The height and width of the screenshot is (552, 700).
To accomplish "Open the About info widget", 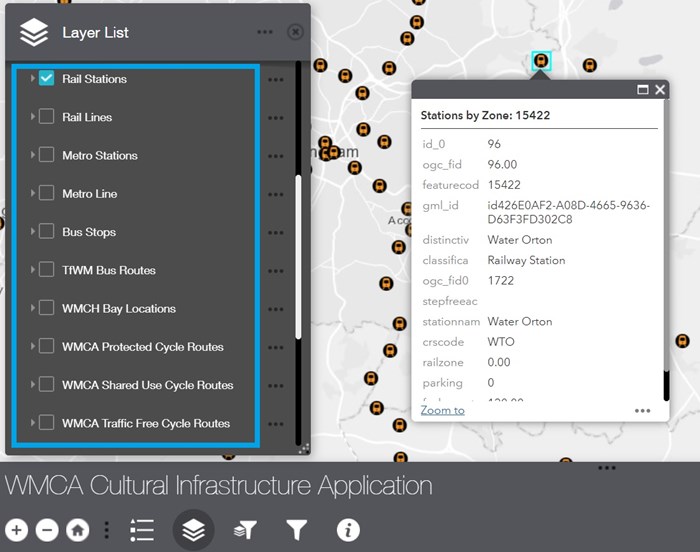I will point(348,530).
